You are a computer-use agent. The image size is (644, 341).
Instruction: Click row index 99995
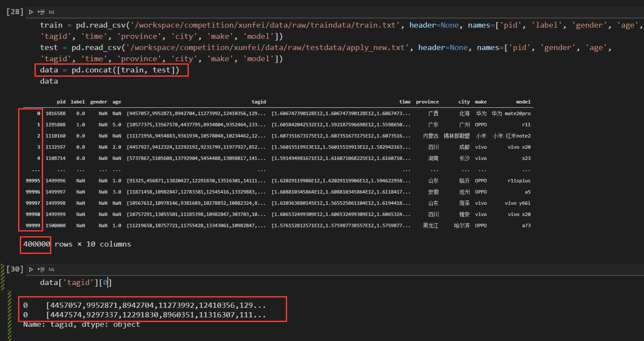(33, 181)
